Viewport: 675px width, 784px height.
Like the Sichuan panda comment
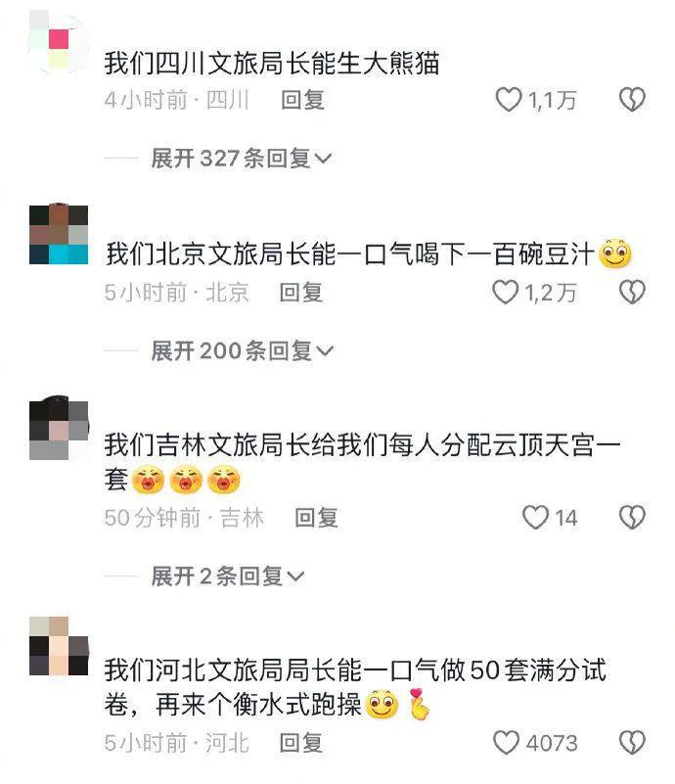click(508, 100)
